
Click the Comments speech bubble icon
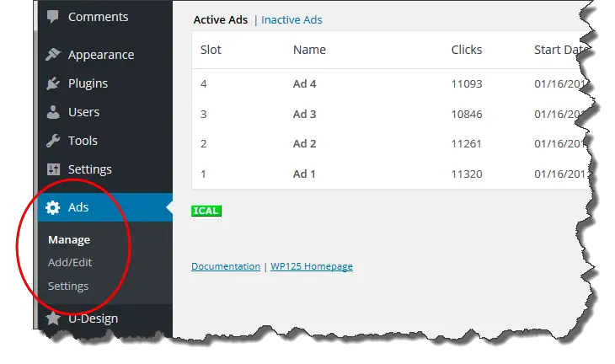(53, 17)
